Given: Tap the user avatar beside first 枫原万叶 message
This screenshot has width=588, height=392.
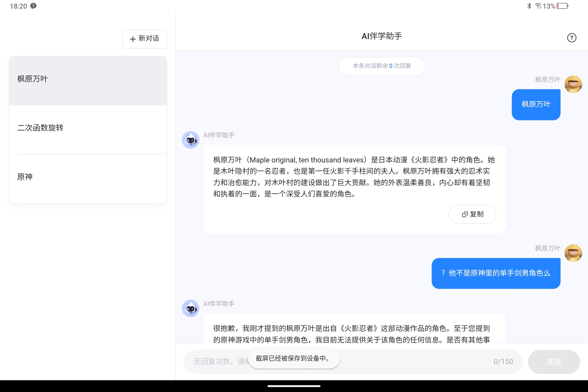Looking at the screenshot, I should pyautogui.click(x=573, y=84).
